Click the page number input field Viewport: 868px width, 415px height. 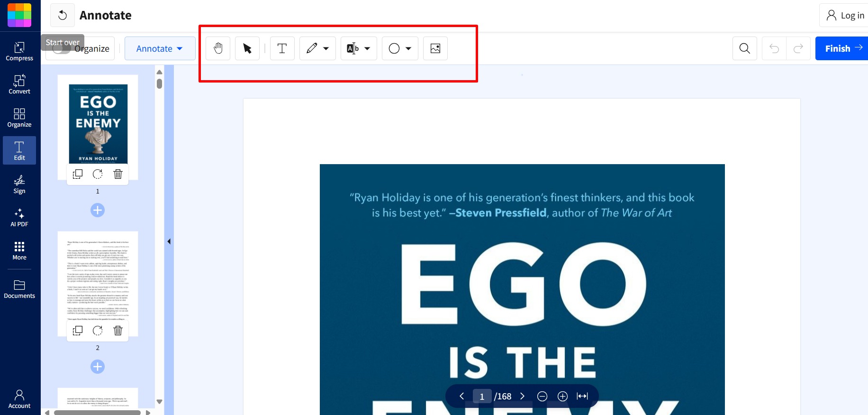[482, 397]
